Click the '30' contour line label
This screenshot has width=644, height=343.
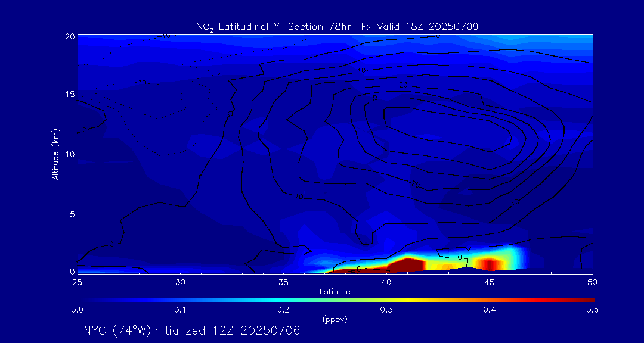(x=373, y=99)
